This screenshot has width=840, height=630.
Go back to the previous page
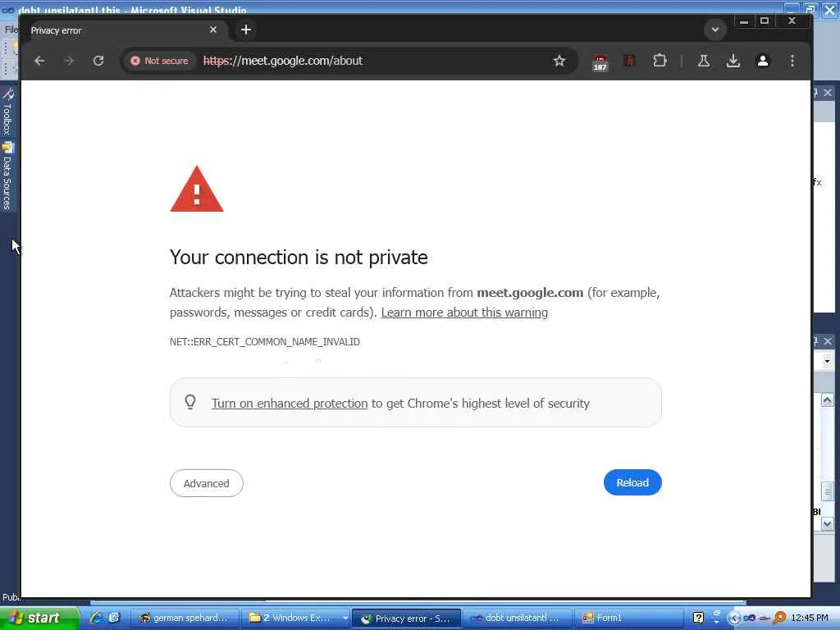tap(39, 61)
